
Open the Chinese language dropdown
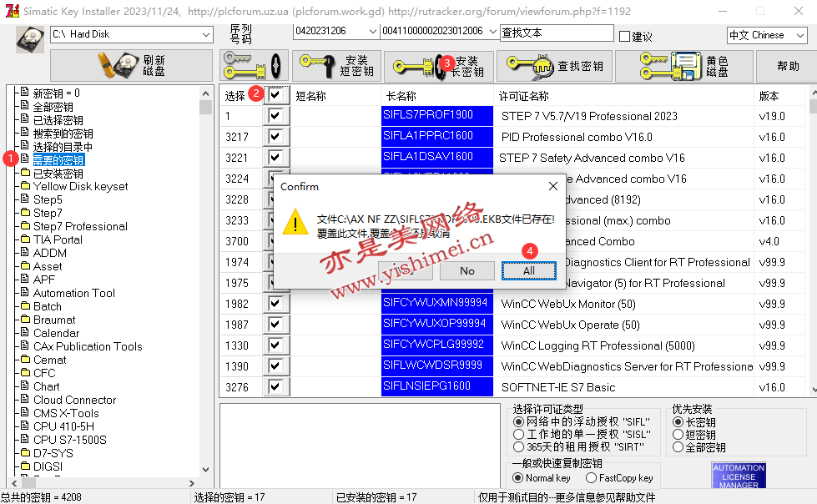(799, 35)
